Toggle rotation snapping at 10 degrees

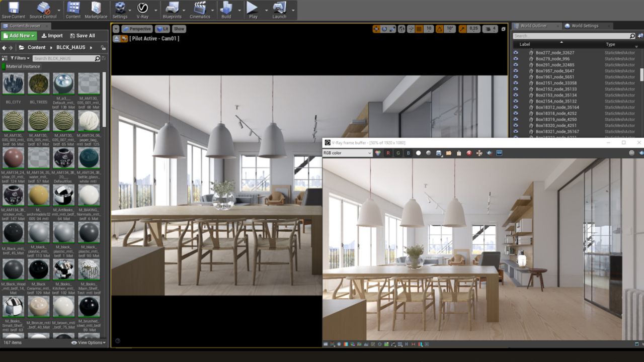439,29
